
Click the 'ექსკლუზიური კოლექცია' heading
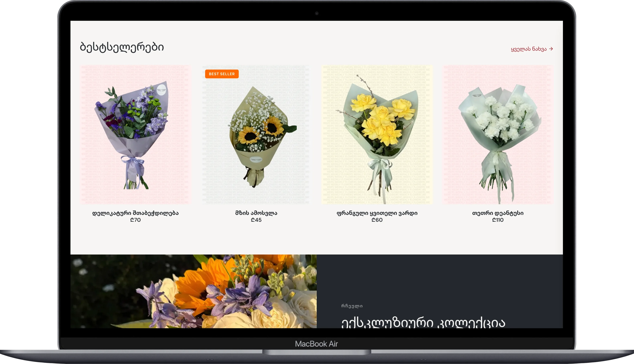pos(423,323)
